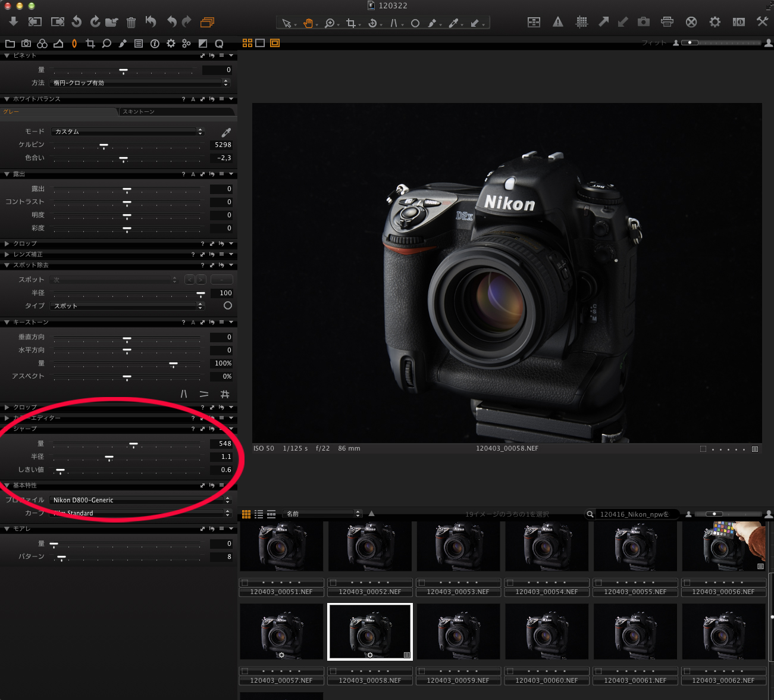Screen dimensions: 774x700
Task: Select the zoom magnifier cursor tool
Action: [x=329, y=23]
